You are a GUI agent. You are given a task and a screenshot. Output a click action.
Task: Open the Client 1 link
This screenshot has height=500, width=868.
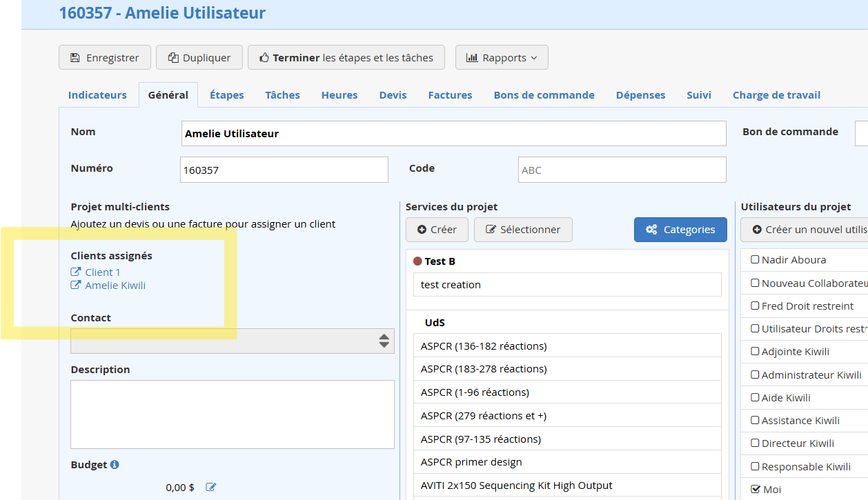[x=103, y=272]
